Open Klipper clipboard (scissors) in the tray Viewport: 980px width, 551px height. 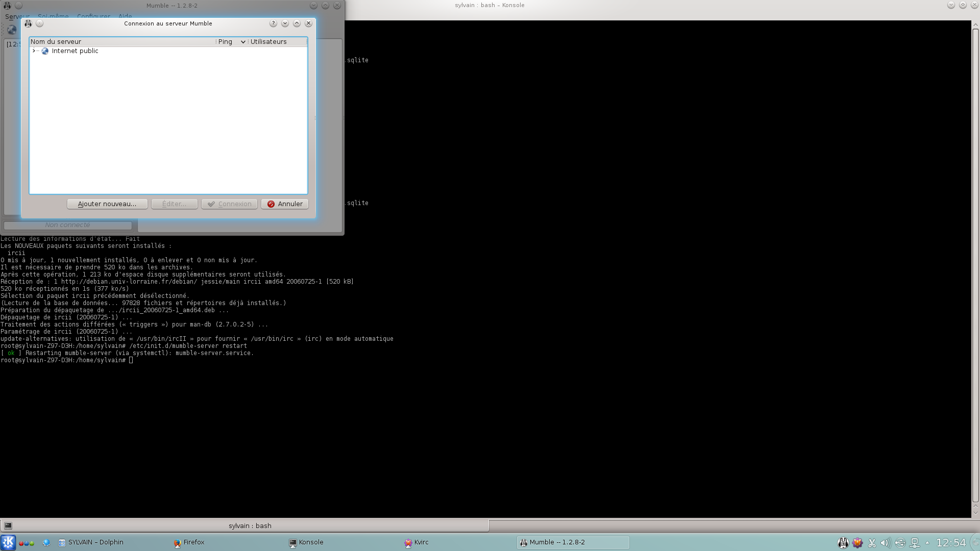coord(872,543)
